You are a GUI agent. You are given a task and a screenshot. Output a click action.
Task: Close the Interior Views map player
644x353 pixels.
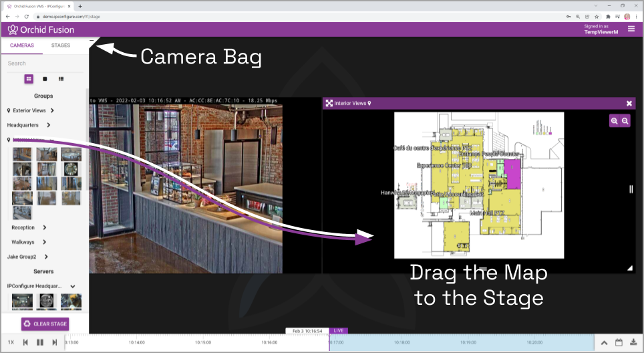click(x=629, y=104)
